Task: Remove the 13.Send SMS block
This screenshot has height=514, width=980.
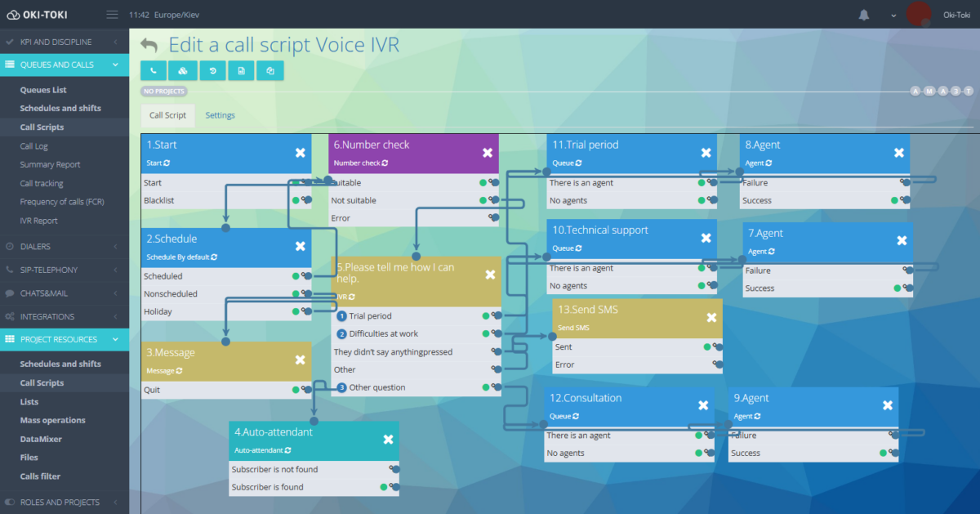Action: point(711,318)
